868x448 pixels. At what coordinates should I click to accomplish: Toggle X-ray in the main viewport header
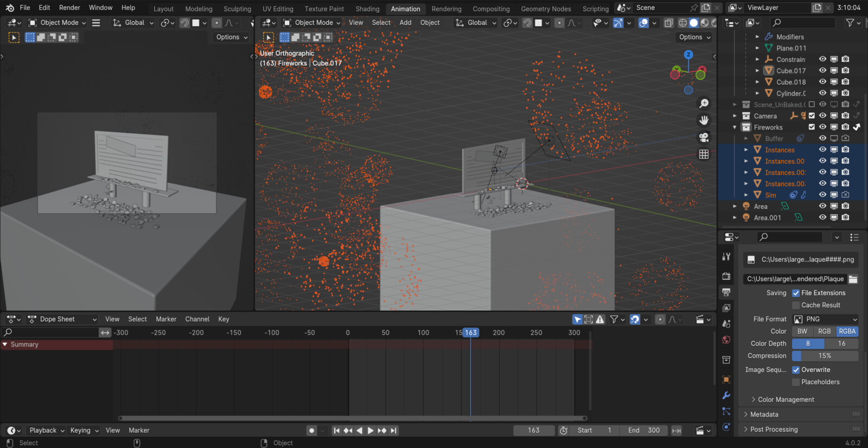click(x=668, y=23)
